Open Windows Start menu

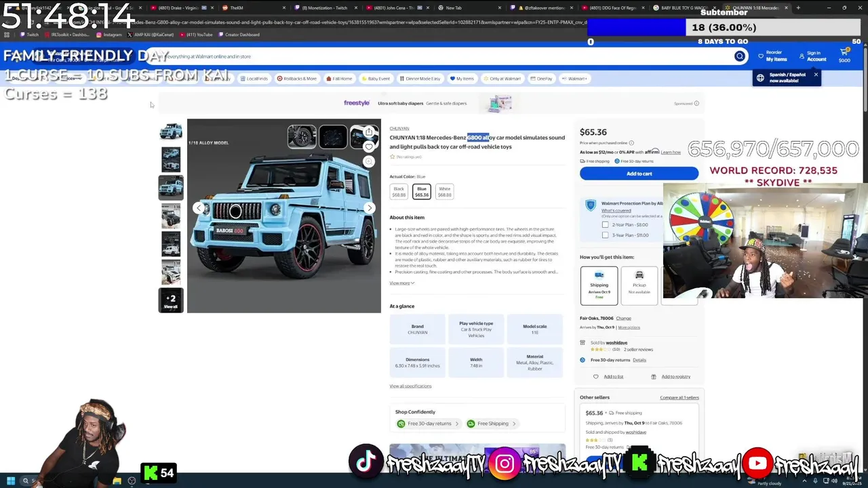11,481
